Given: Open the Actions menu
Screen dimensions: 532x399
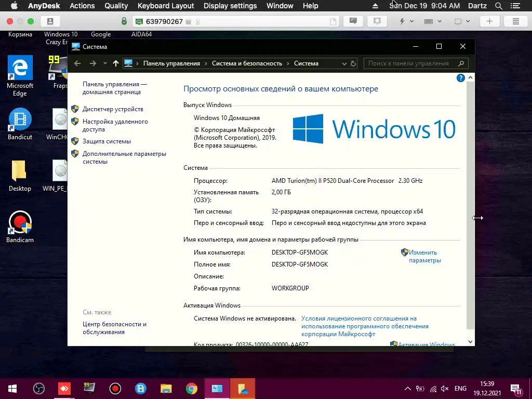Looking at the screenshot, I should 82,6.
